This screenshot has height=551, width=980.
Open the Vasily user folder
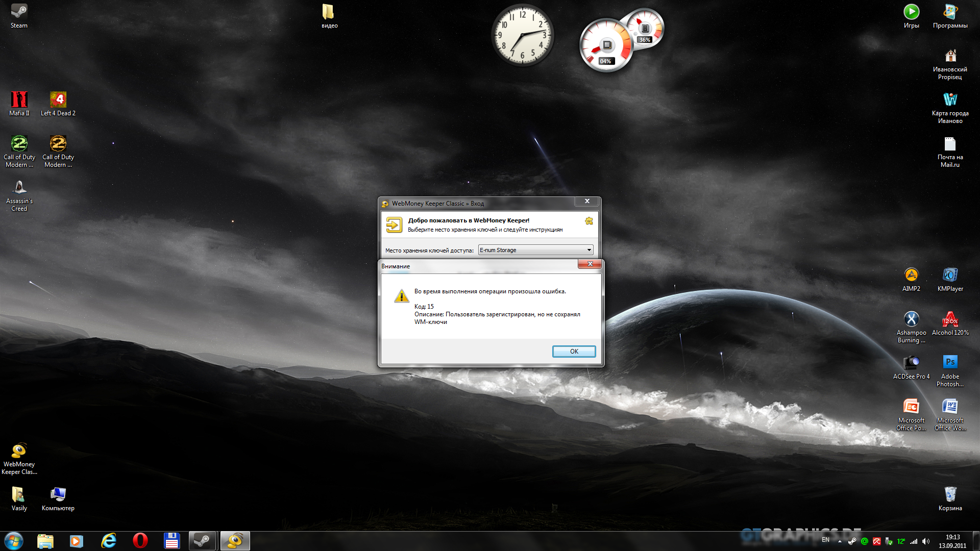coord(19,498)
